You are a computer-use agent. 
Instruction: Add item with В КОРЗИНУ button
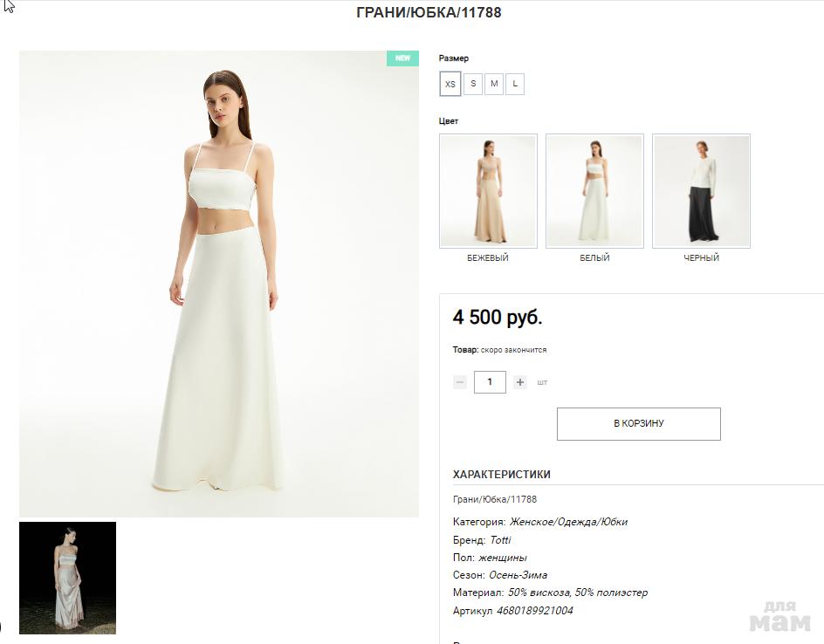click(638, 424)
